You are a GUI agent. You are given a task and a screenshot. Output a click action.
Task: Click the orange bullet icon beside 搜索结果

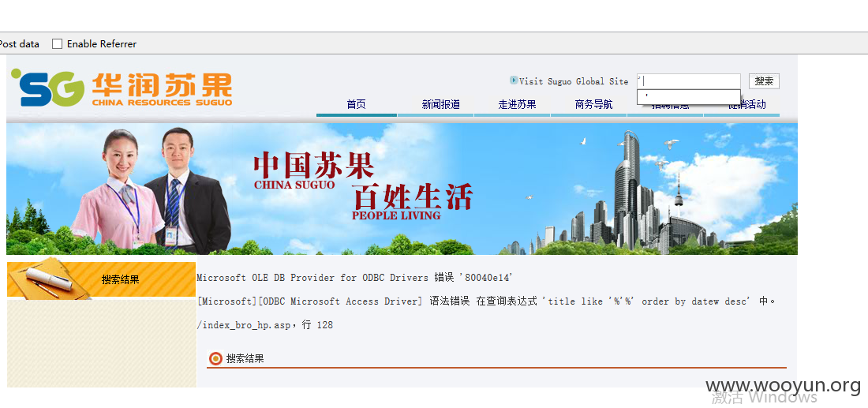(x=215, y=359)
